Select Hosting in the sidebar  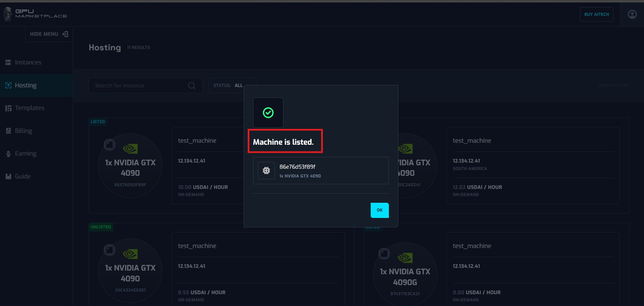26,85
